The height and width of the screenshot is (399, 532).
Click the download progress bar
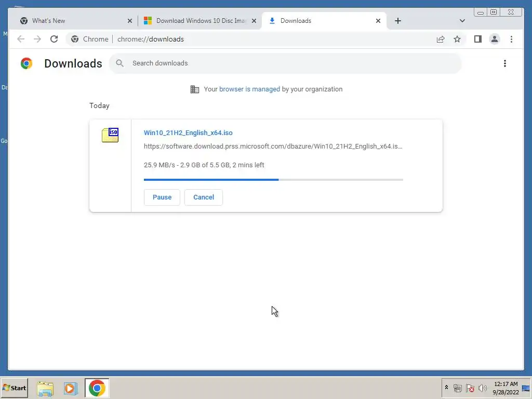tap(273, 179)
